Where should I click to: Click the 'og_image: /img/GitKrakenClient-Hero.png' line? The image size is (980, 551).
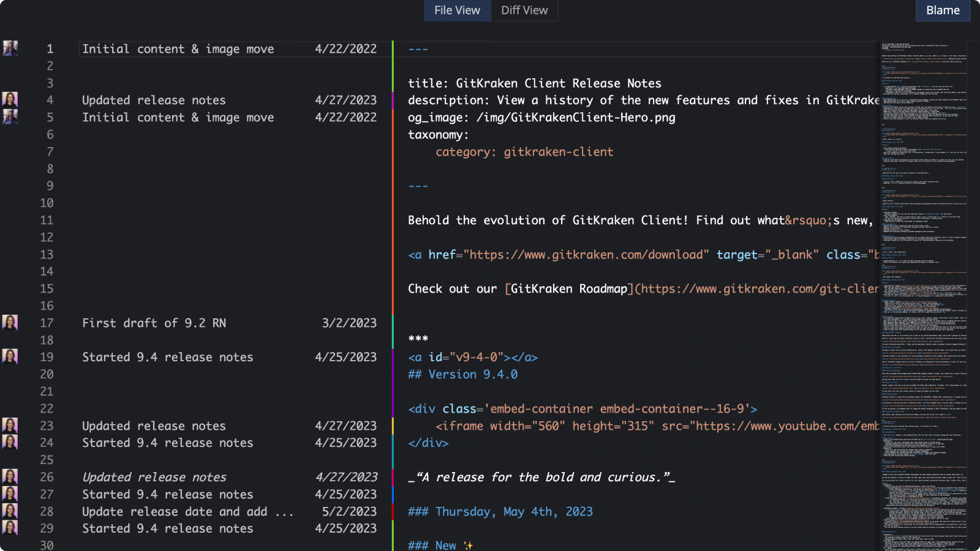542,118
